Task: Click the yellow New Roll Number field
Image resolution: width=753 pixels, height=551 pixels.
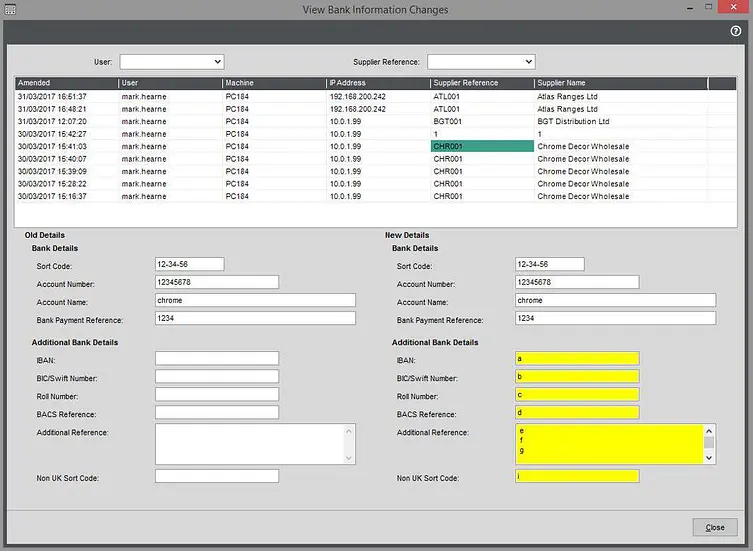Action: tap(577, 394)
